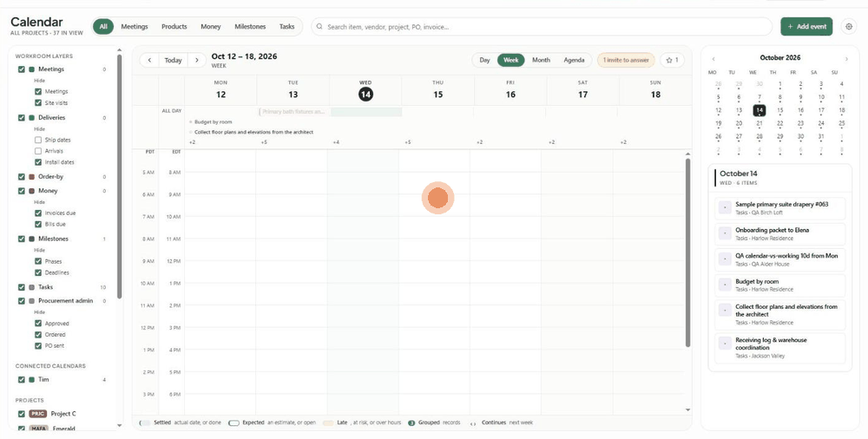This screenshot has width=868, height=439.
Task: Click the Money layer color swatch
Action: point(31,191)
